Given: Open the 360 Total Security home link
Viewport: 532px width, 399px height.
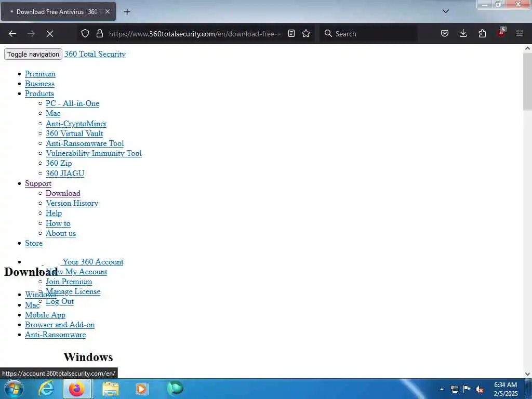Looking at the screenshot, I should click(95, 54).
